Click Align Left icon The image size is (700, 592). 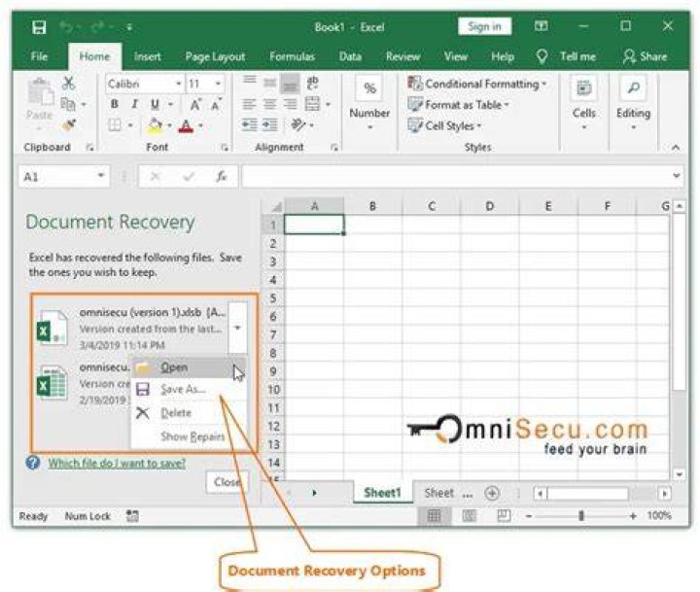249,104
